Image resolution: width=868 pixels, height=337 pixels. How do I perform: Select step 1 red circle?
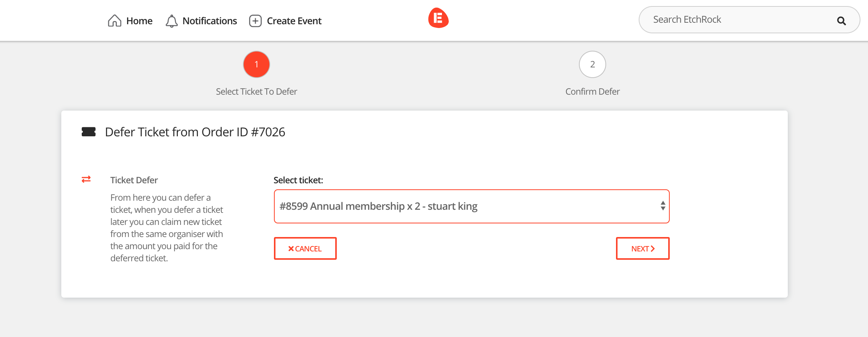coord(257,64)
